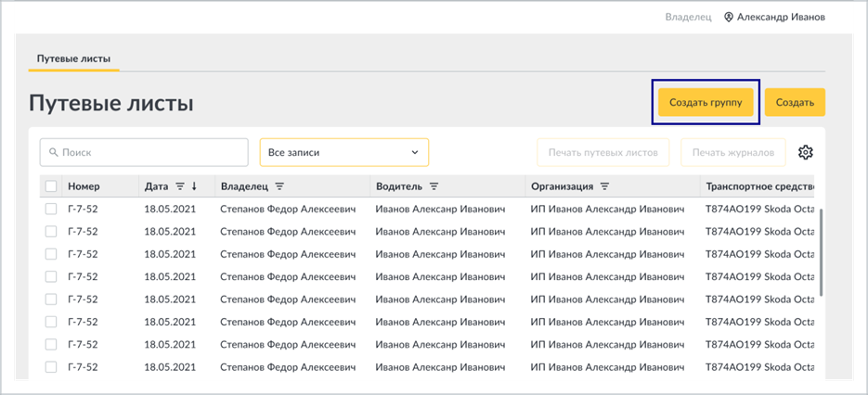Click the Дата column header text
Image resolution: width=868 pixels, height=395 pixels.
pos(156,186)
